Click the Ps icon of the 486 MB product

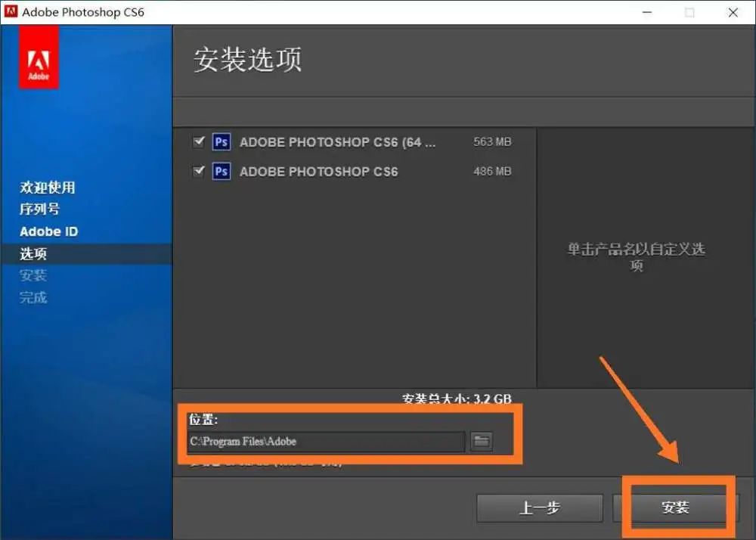click(x=222, y=171)
